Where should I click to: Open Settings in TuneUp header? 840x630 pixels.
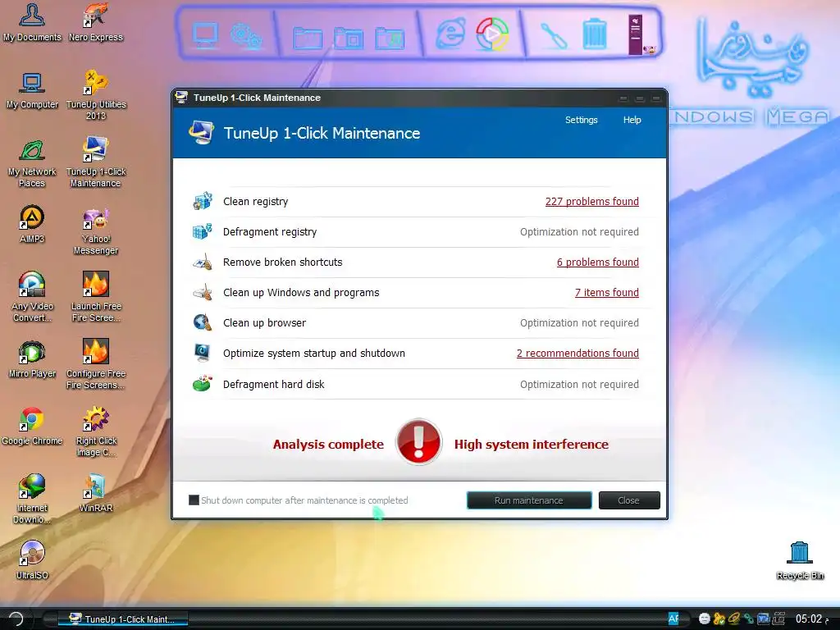582,120
